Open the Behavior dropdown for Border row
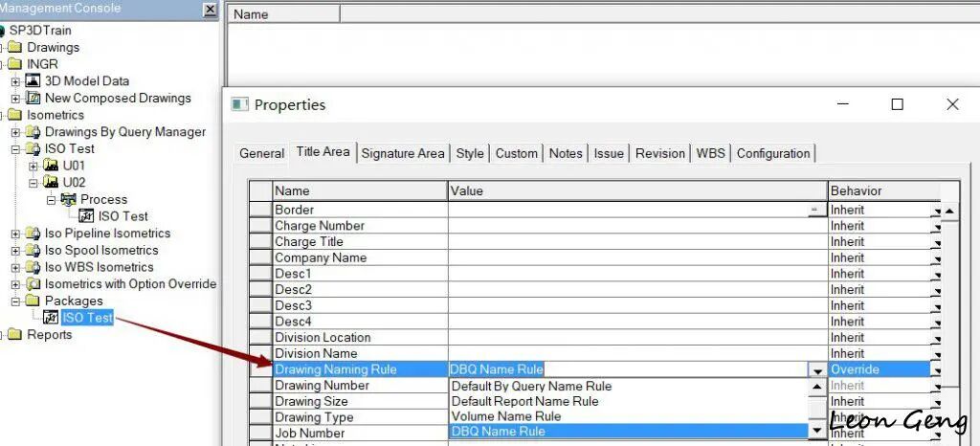Screen dimensions: 980x446 tap(935, 211)
